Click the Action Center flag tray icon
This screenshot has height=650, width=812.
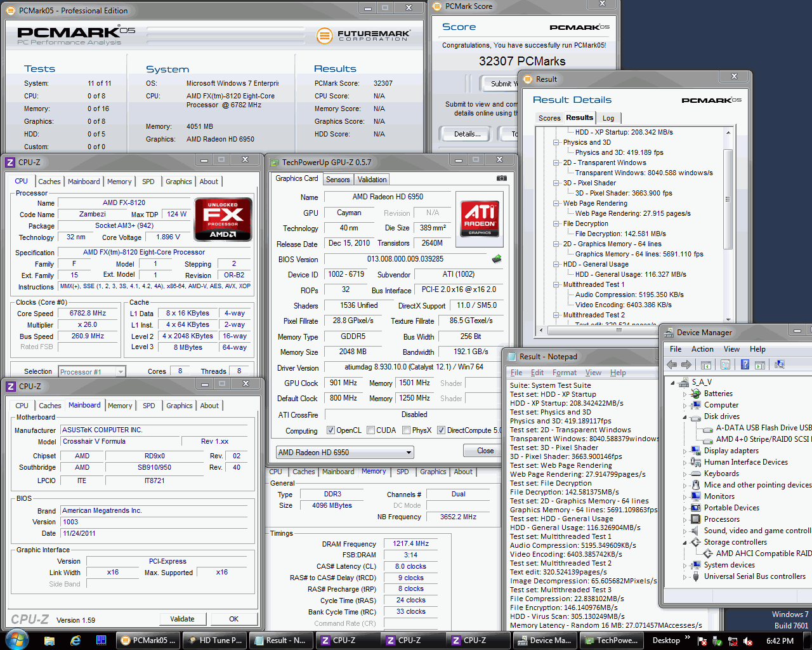click(x=702, y=641)
